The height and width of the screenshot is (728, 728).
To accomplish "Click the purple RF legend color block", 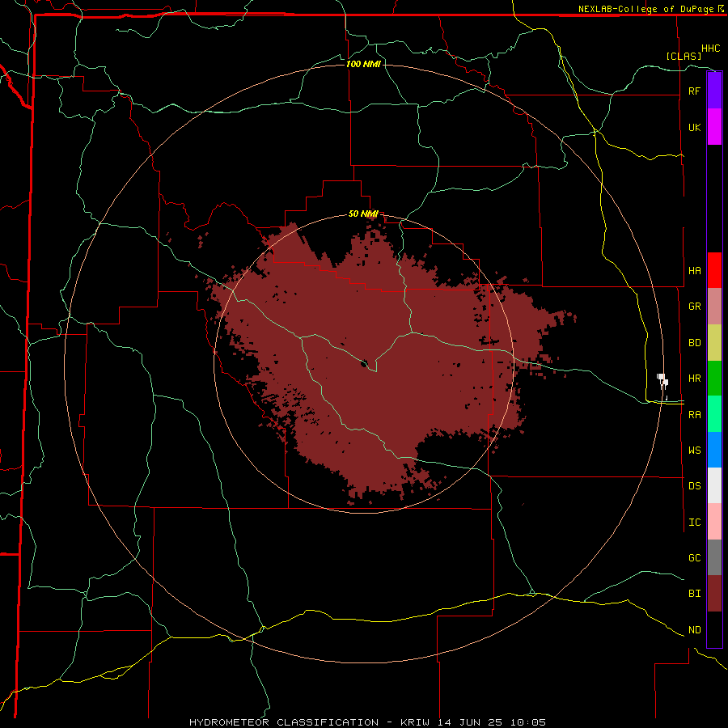I will tap(714, 91).
